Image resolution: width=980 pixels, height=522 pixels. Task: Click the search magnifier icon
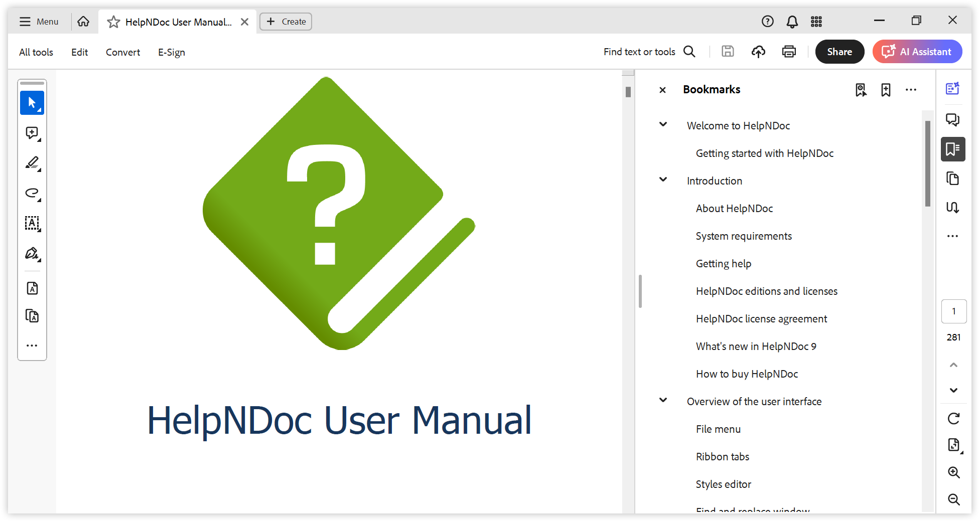point(689,52)
